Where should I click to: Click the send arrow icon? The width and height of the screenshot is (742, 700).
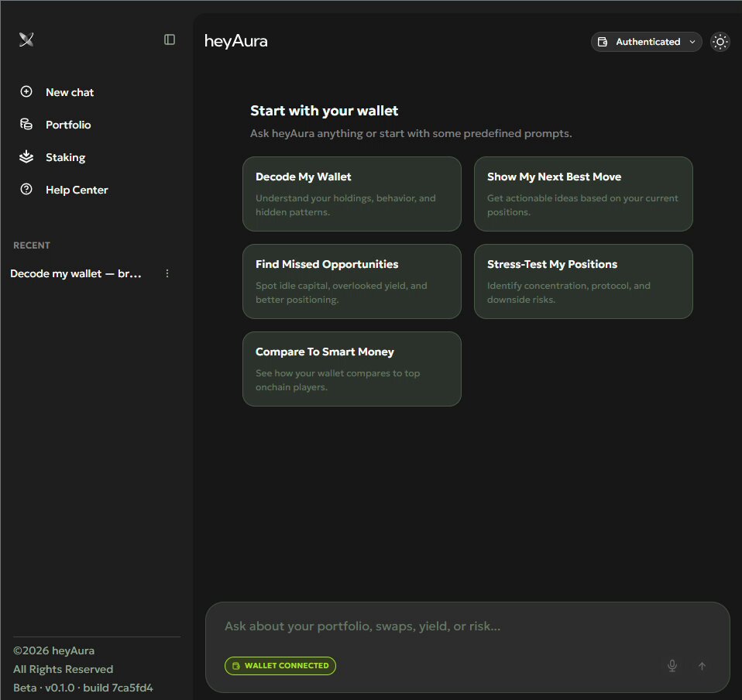click(702, 666)
